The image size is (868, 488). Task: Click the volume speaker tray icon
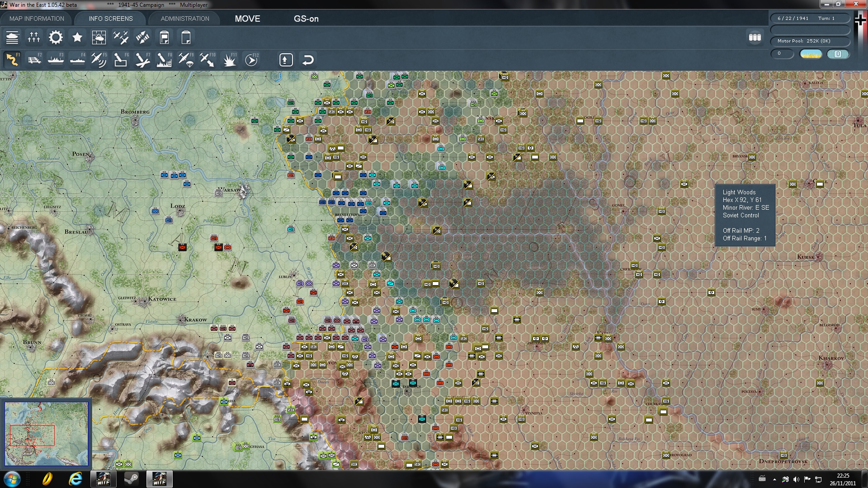[x=796, y=479]
